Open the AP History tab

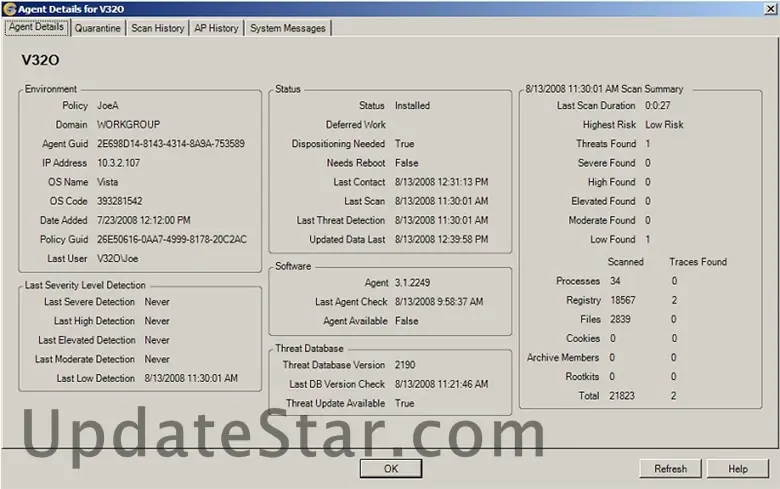click(216, 28)
